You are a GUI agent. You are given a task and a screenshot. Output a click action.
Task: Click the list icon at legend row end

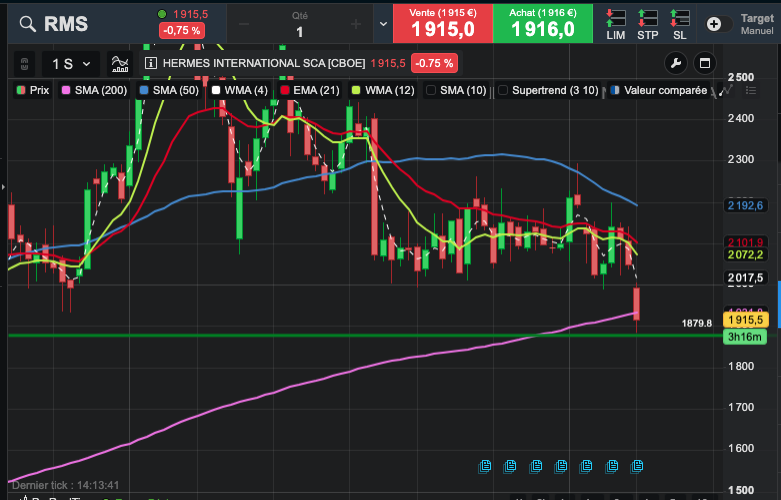pos(751,90)
